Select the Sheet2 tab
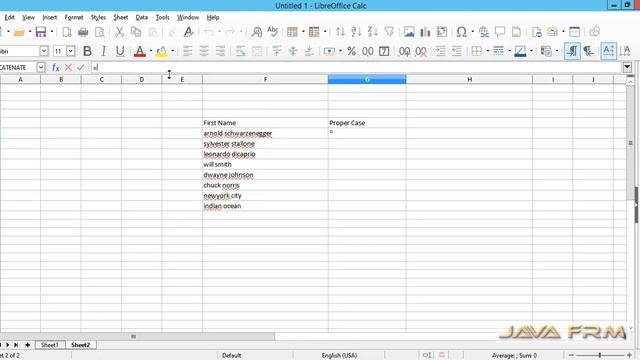This screenshot has width=640, height=360. tap(80, 345)
